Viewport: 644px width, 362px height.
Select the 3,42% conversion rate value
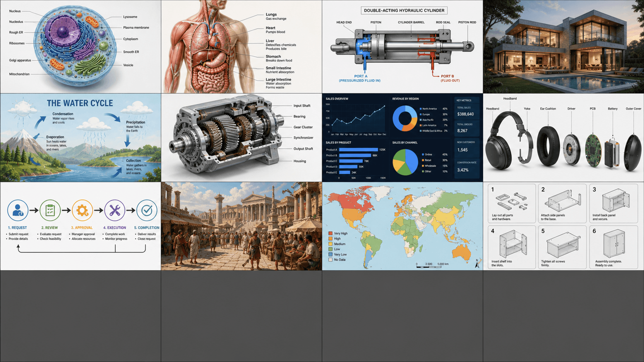click(463, 170)
